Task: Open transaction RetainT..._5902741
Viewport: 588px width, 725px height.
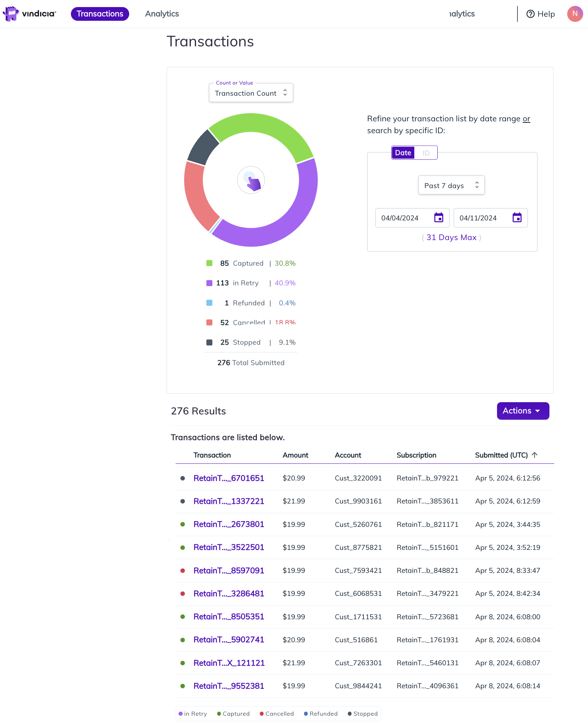Action: point(229,640)
